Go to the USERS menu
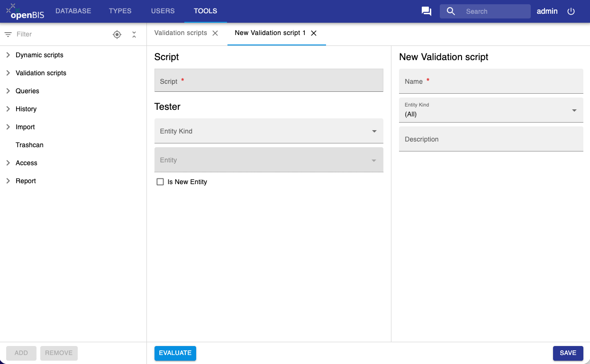 click(x=163, y=11)
